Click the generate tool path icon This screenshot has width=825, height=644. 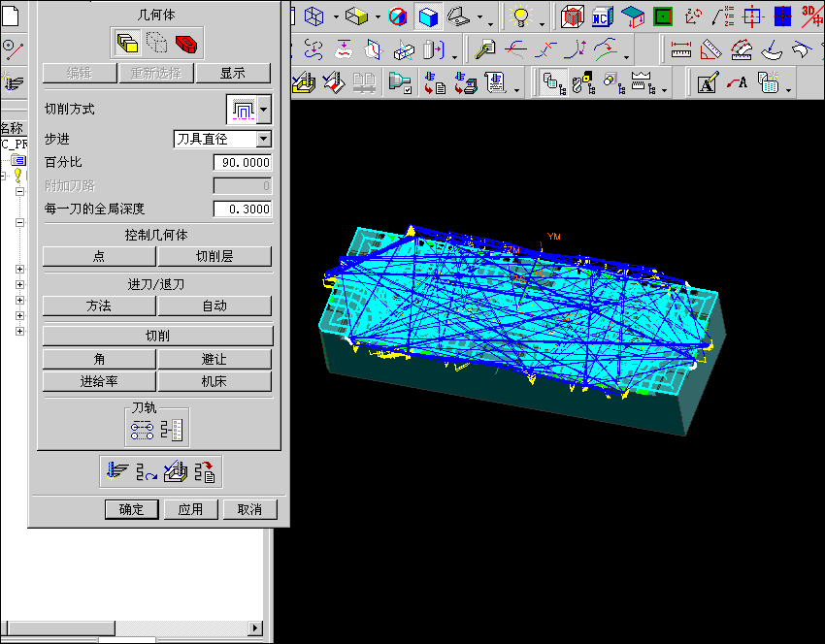117,471
